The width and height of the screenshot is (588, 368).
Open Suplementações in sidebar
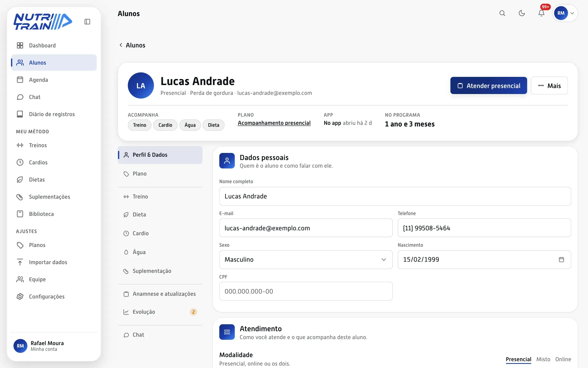tap(54, 197)
